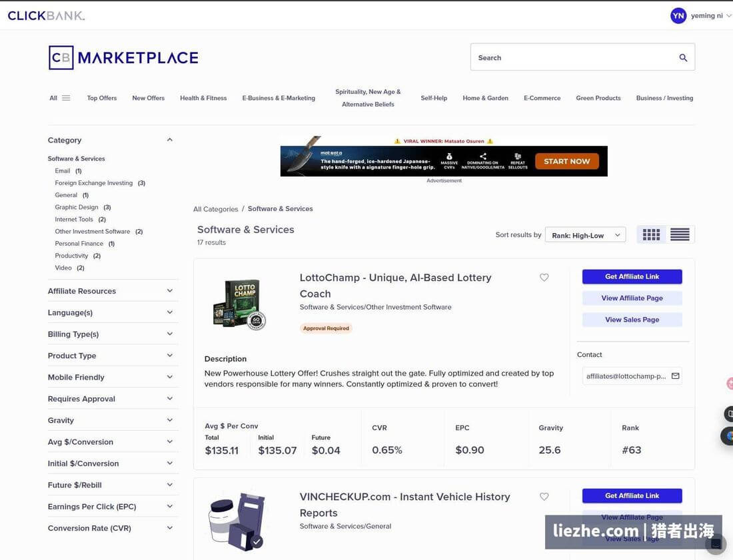Get Affiliate Link for VINCHECKUP
Screen dimensions: 733x560
pyautogui.click(x=632, y=495)
